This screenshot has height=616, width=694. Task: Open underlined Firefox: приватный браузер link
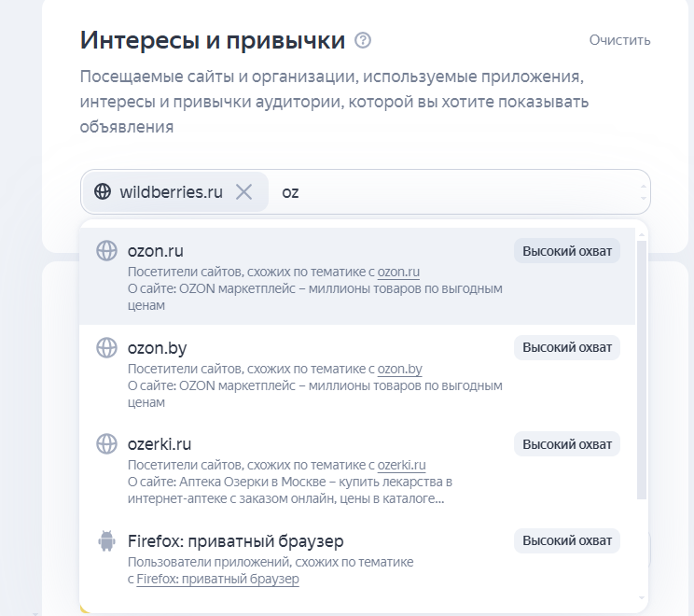tap(217, 580)
